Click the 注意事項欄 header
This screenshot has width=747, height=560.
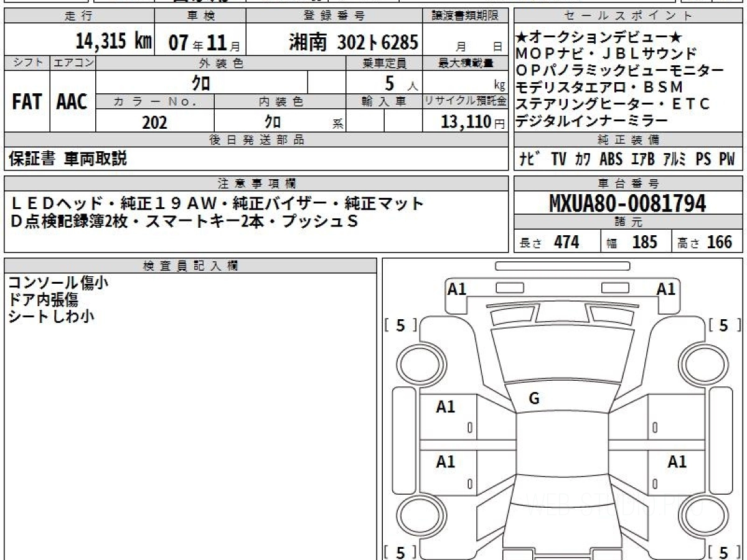tap(256, 183)
